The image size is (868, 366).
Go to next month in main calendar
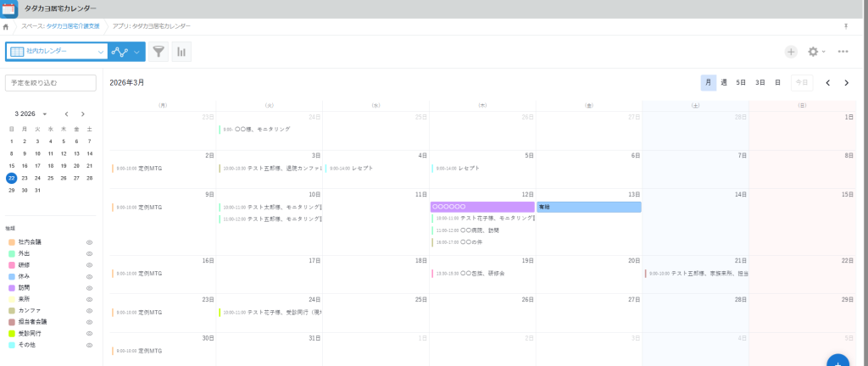pos(846,83)
